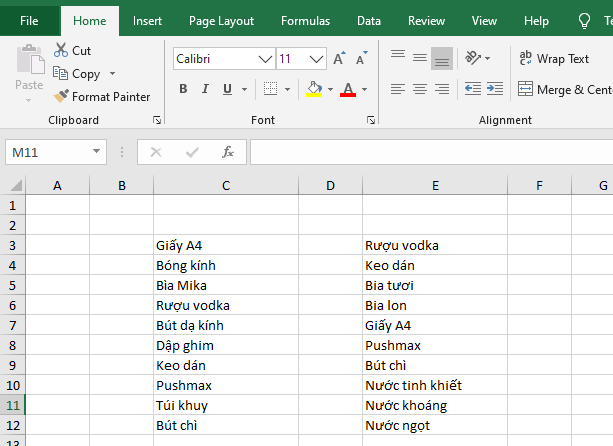The image size is (613, 446).
Task: Toggle Bold formatting
Action: point(183,89)
